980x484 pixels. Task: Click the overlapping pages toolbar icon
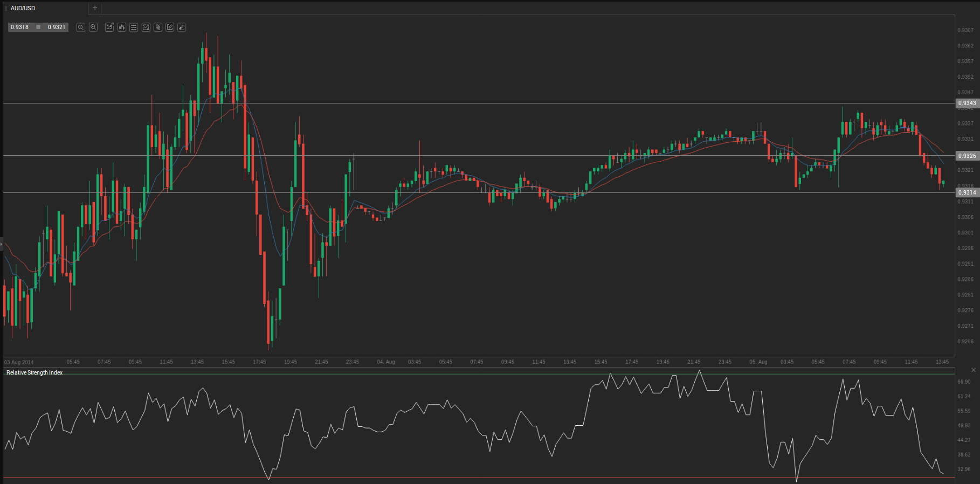pyautogui.click(x=158, y=27)
